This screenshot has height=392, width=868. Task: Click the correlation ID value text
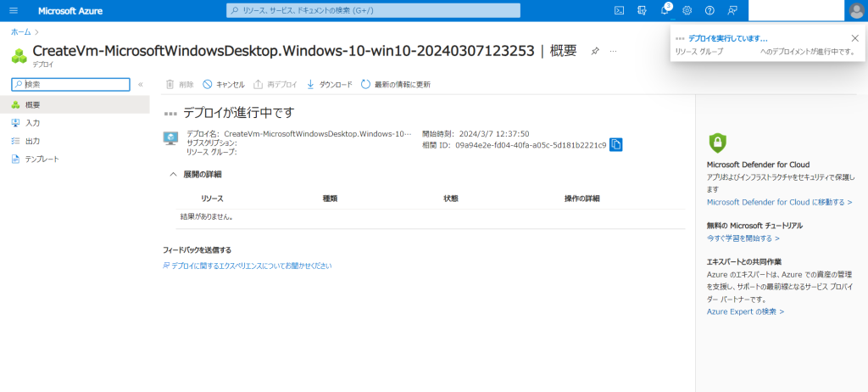click(531, 145)
